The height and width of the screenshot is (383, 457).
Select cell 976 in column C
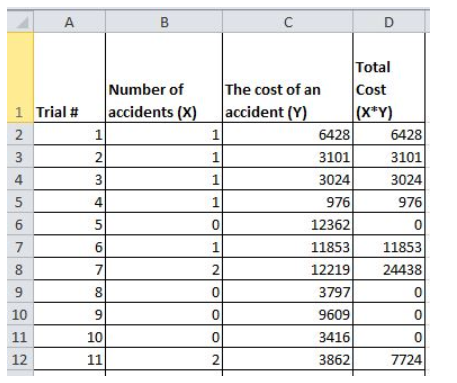pos(288,201)
